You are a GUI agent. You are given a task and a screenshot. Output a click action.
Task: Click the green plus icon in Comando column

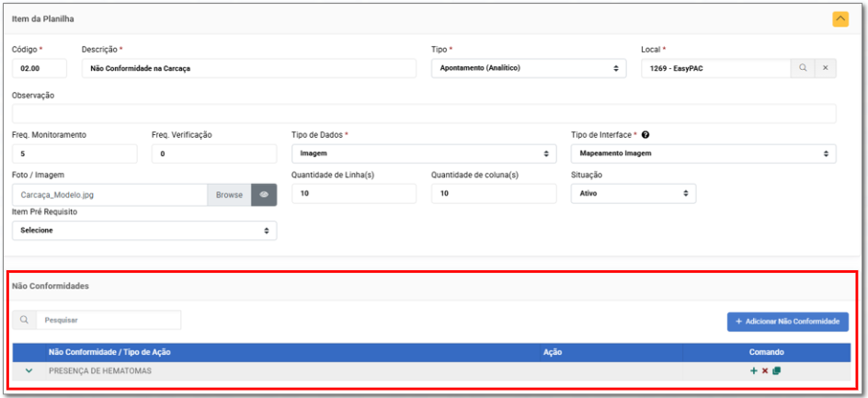(753, 370)
